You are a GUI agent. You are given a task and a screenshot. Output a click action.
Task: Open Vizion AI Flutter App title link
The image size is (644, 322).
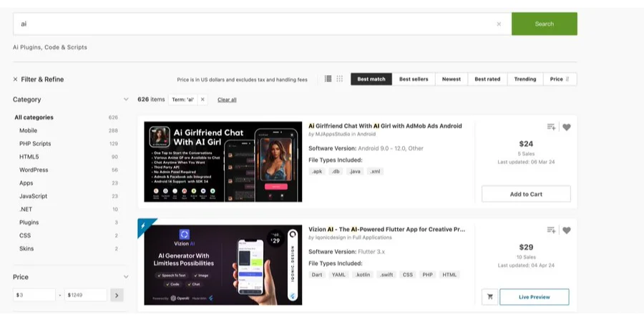(x=387, y=230)
